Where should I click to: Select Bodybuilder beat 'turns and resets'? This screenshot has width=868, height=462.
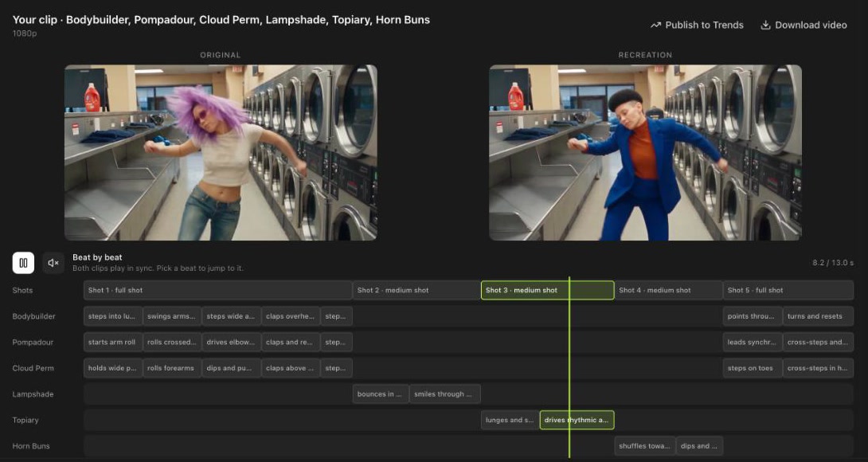(818, 316)
